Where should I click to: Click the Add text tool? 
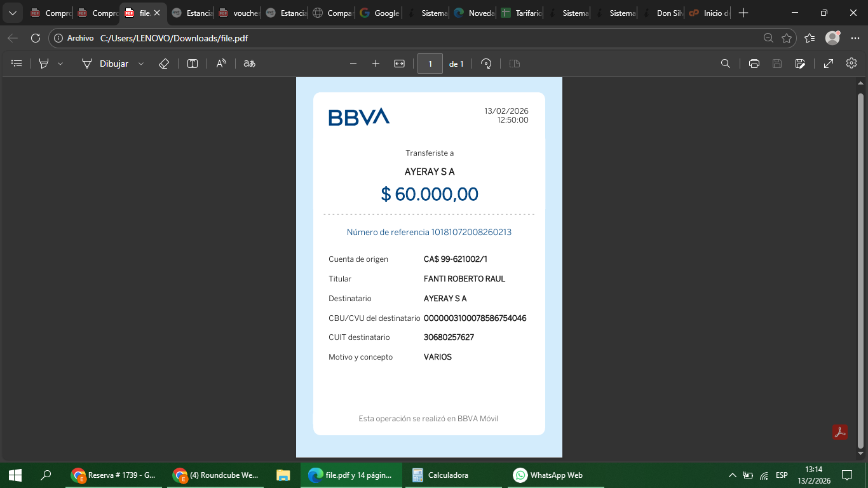193,64
